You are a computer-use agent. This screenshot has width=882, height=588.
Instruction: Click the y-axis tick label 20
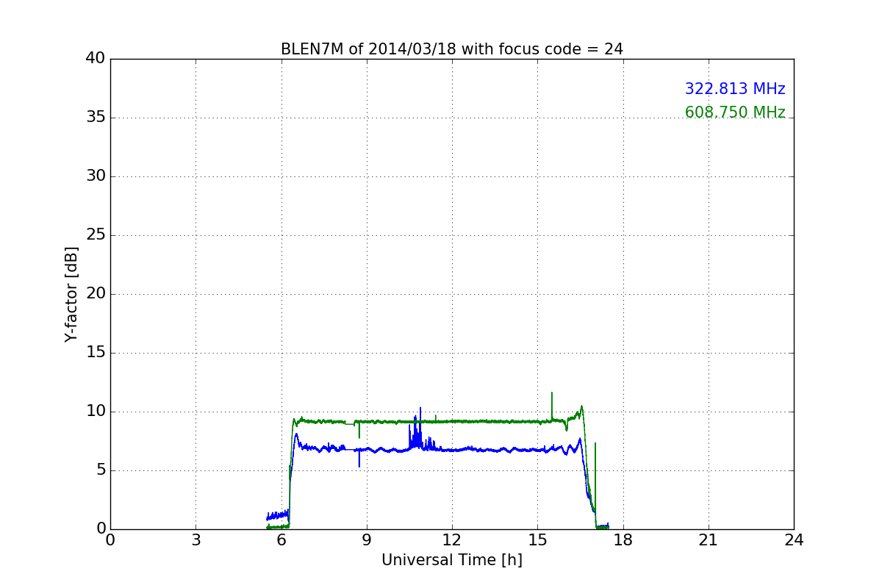point(96,294)
